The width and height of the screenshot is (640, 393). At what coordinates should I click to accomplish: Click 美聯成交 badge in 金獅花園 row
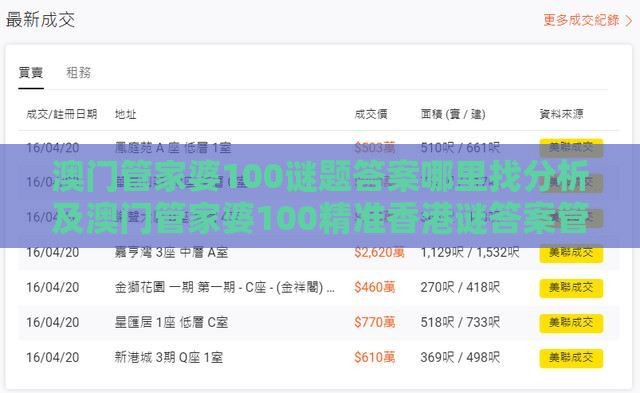click(571, 288)
